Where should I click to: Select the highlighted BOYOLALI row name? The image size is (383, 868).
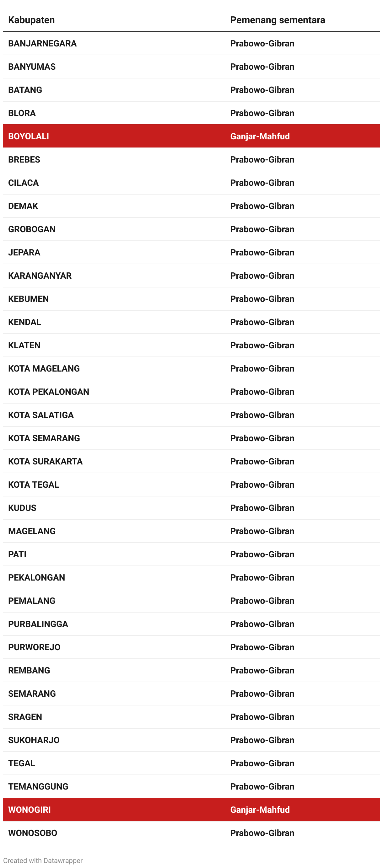(29, 137)
